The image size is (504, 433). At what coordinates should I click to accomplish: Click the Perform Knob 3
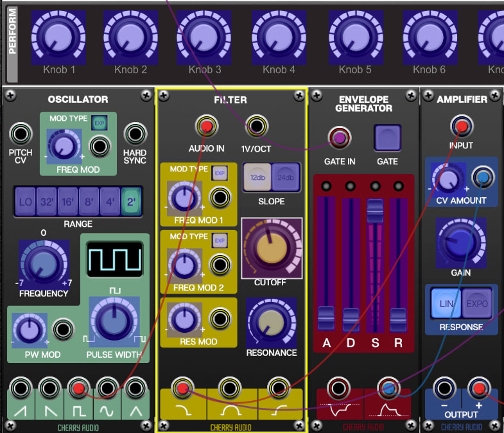(x=204, y=38)
